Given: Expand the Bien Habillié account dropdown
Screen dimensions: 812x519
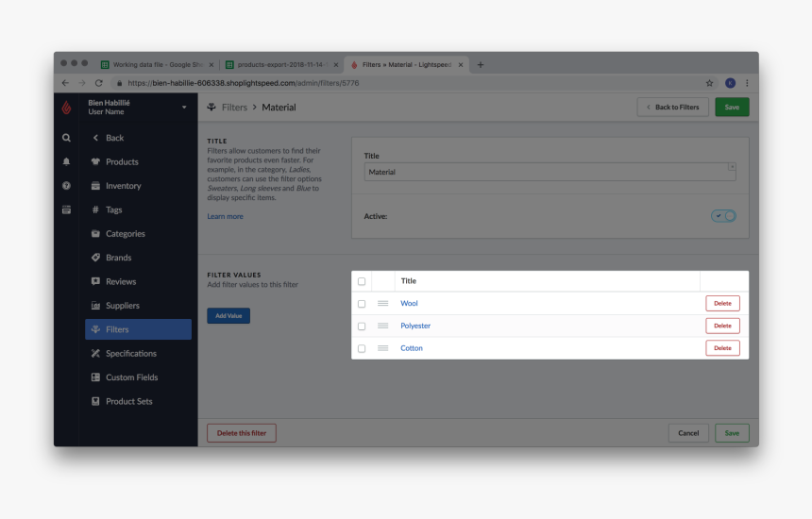Looking at the screenshot, I should 184,108.
